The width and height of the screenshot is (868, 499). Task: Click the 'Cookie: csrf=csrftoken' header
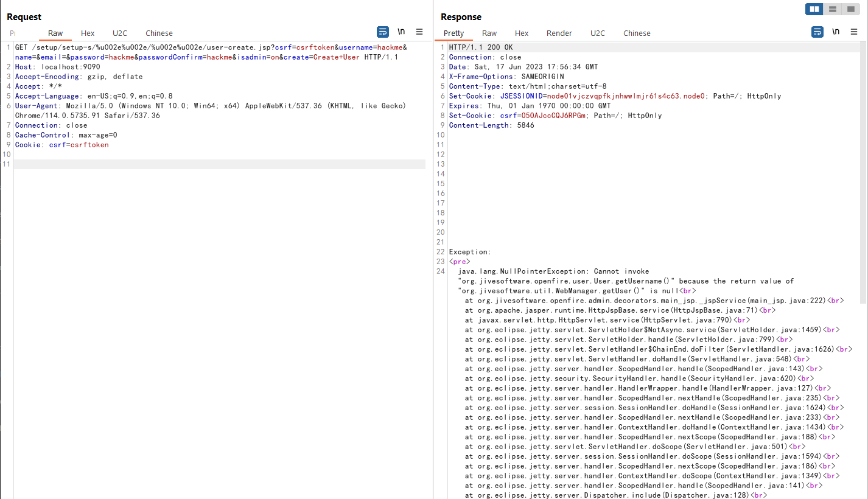[62, 145]
